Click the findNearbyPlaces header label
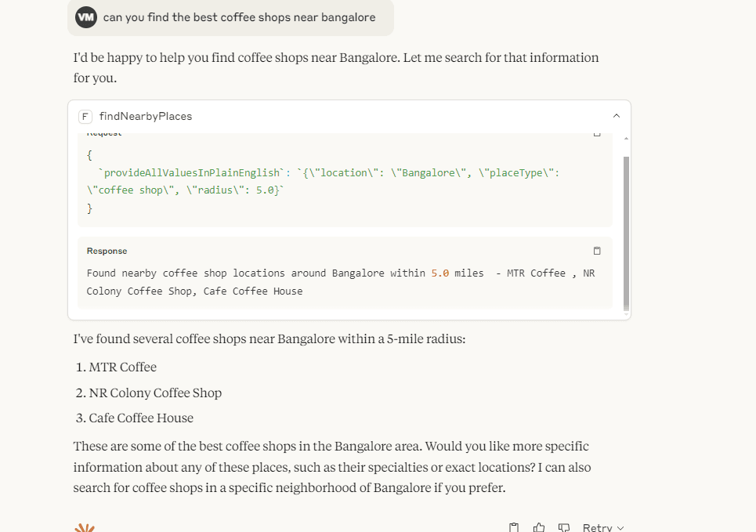 146,116
